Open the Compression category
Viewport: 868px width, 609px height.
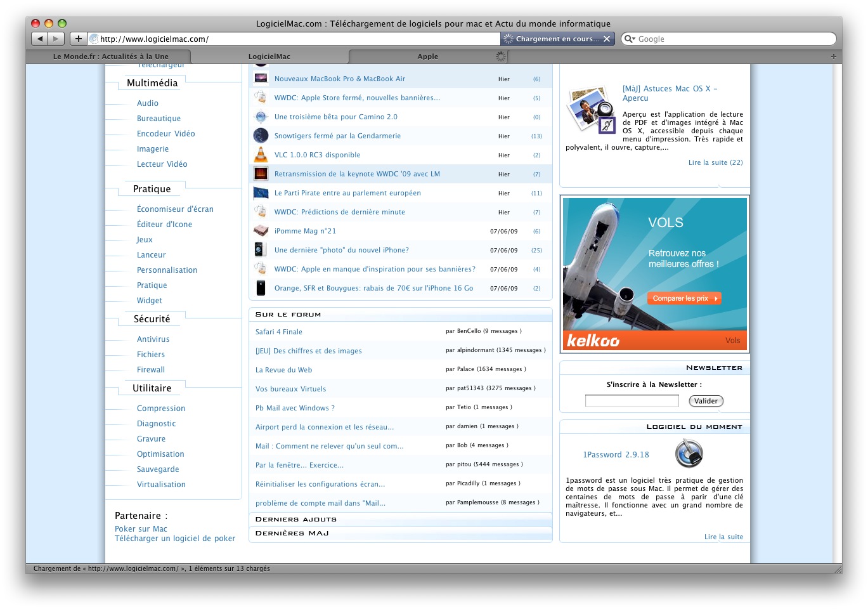tap(161, 409)
